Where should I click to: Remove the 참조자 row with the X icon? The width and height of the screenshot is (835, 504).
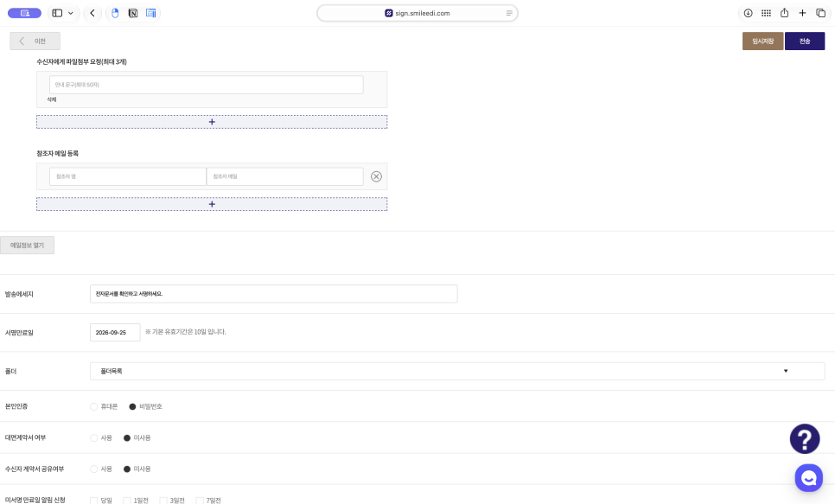(377, 176)
